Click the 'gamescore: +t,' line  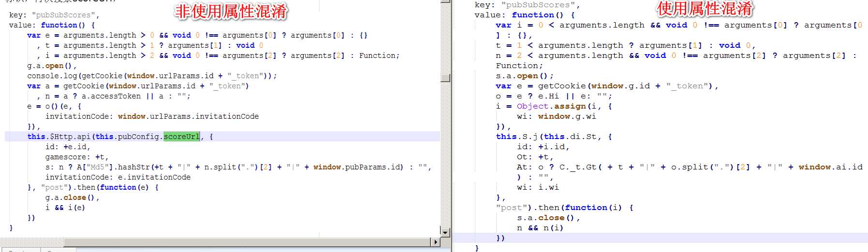77,157
